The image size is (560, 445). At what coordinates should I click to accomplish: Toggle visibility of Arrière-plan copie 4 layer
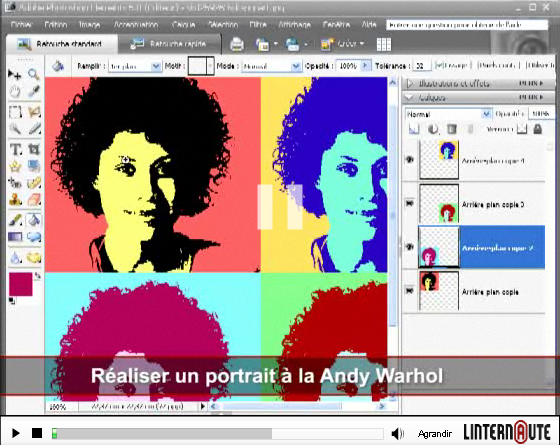[410, 160]
